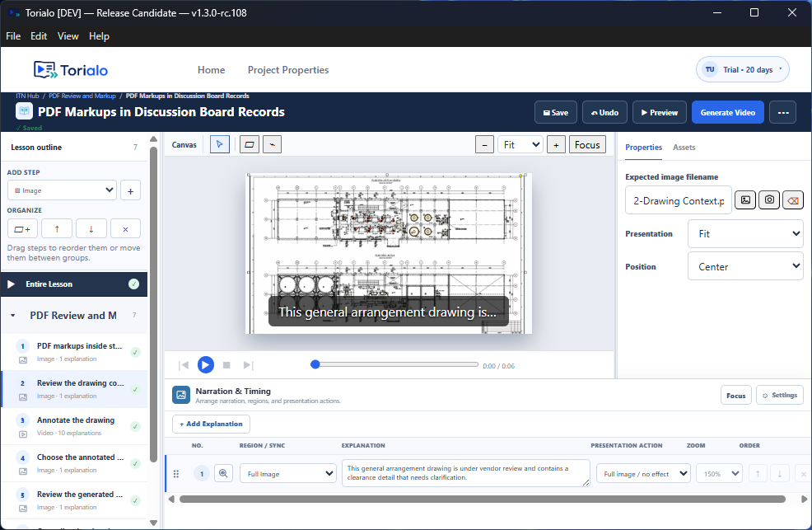The height and width of the screenshot is (530, 812).
Task: Click the Torialo logo
Action: click(71, 70)
